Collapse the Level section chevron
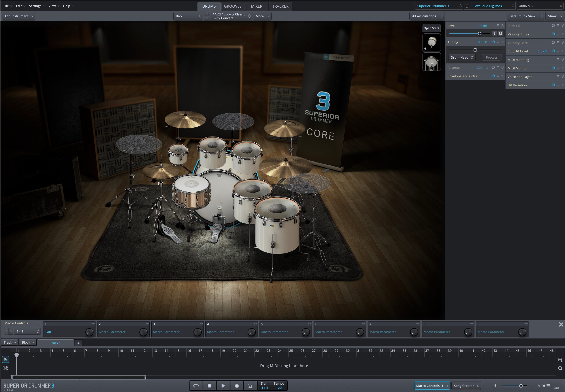The height and width of the screenshot is (392, 565). [x=503, y=25]
